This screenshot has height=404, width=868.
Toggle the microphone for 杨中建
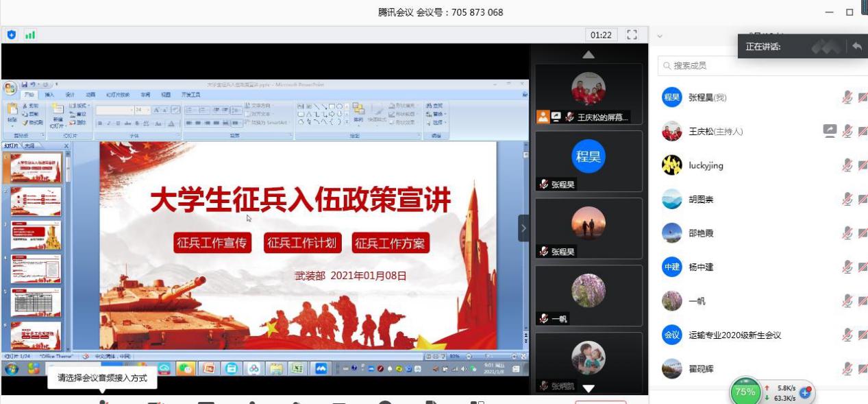pyautogui.click(x=847, y=267)
